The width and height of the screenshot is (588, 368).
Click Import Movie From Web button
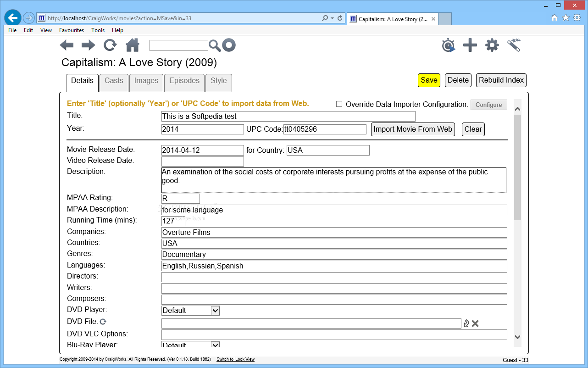(413, 129)
